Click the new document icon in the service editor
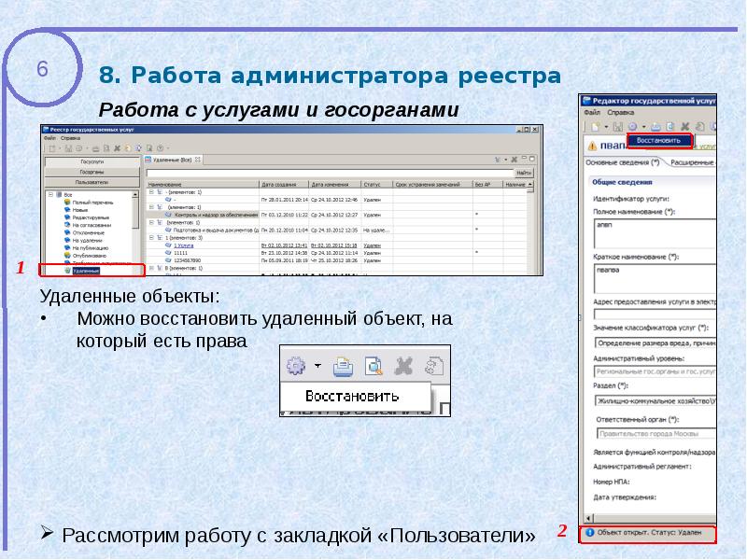This screenshot has width=747, height=560. click(593, 126)
